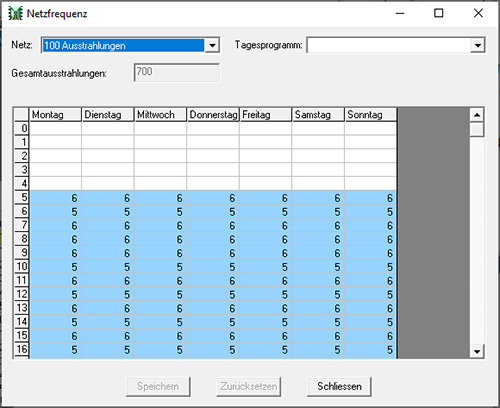Viewport: 500px width, 408px height.
Task: Click the Mittwoch cell in row 10
Action: coord(160,267)
